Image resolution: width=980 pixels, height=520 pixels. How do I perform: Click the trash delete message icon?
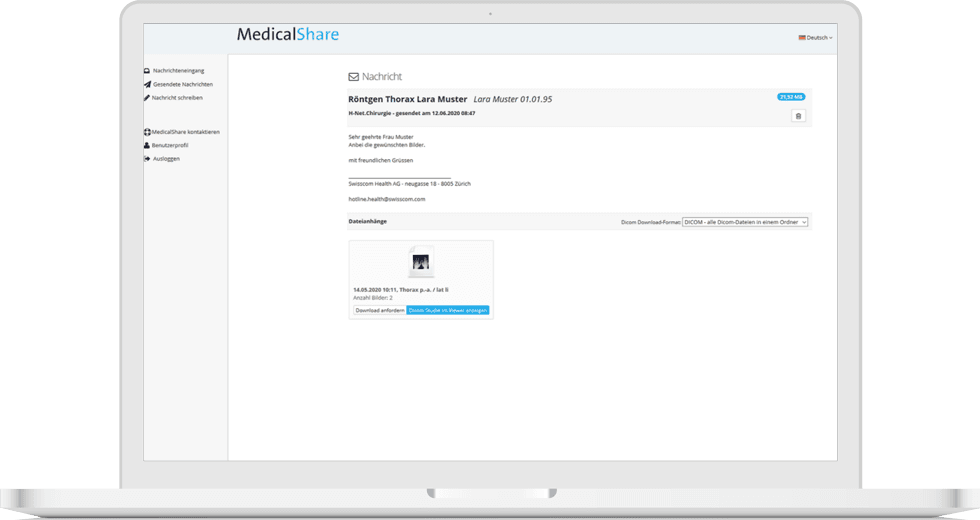(798, 116)
